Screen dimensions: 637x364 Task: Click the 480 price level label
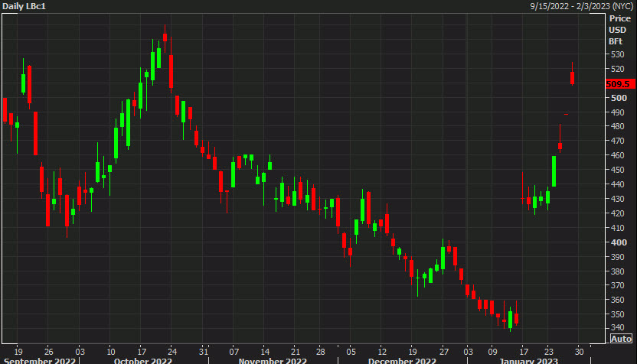(x=617, y=126)
